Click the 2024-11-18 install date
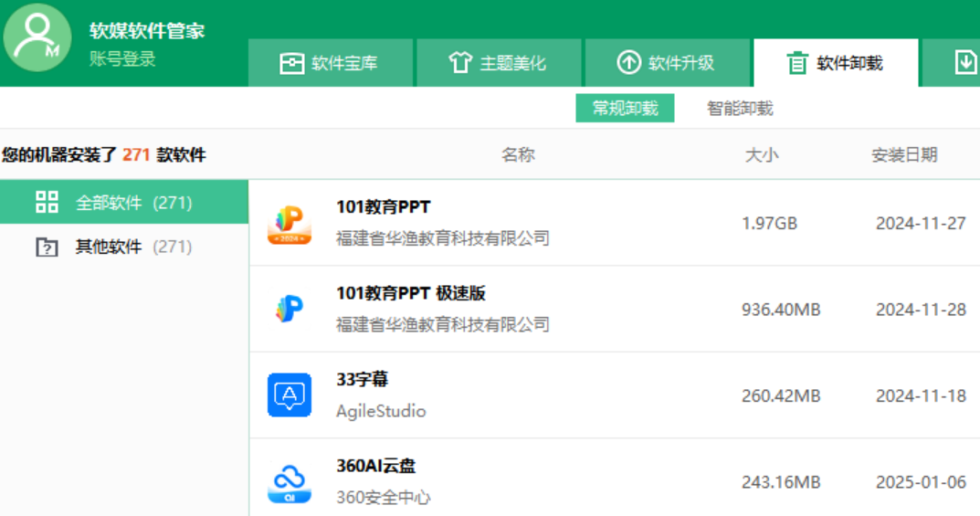Viewport: 980px width, 516px height. (921, 395)
